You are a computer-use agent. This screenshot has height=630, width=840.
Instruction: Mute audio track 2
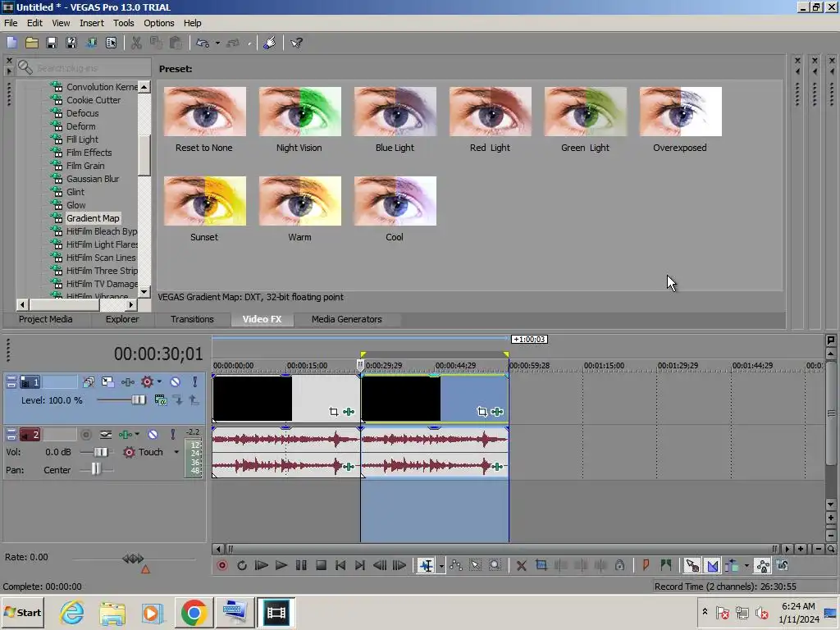[153, 435]
